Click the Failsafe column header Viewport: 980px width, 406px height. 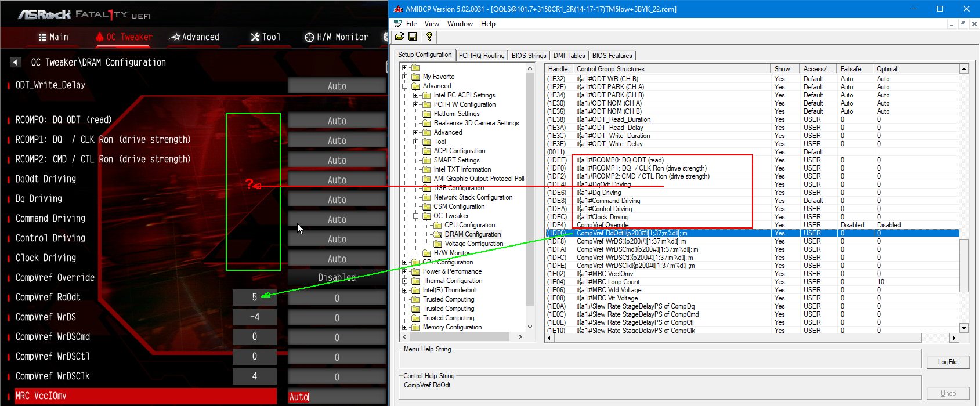tap(855, 68)
